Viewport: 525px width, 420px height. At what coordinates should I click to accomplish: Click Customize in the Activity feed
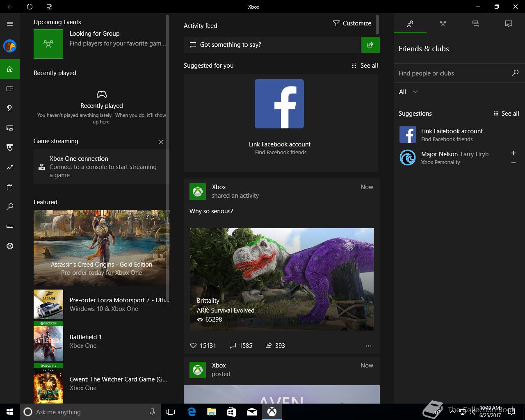click(352, 23)
